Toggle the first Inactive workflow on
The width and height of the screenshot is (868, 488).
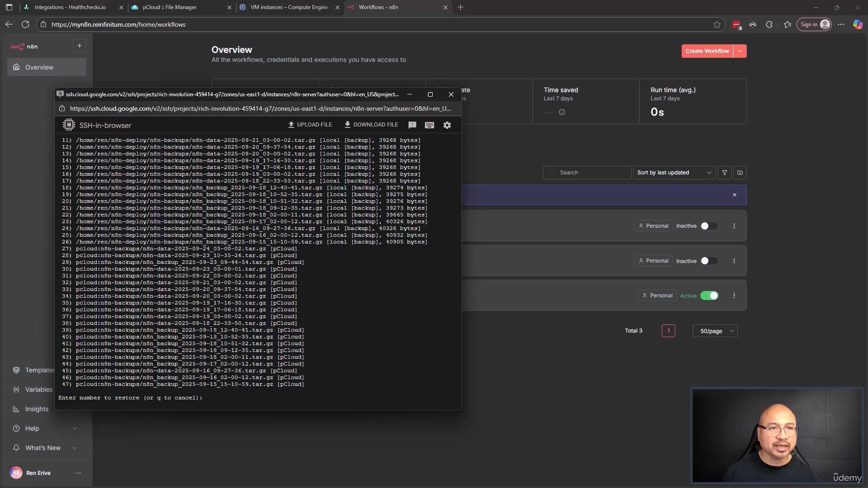(708, 226)
